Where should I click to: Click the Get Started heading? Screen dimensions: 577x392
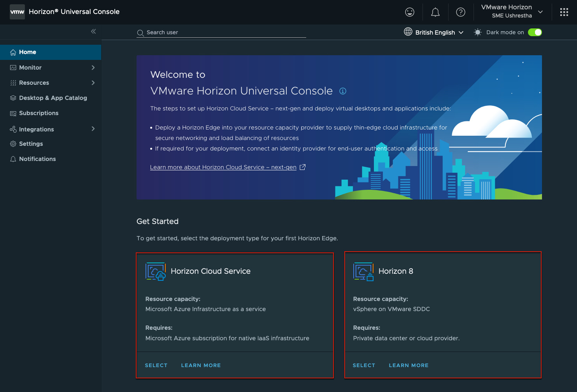(158, 221)
